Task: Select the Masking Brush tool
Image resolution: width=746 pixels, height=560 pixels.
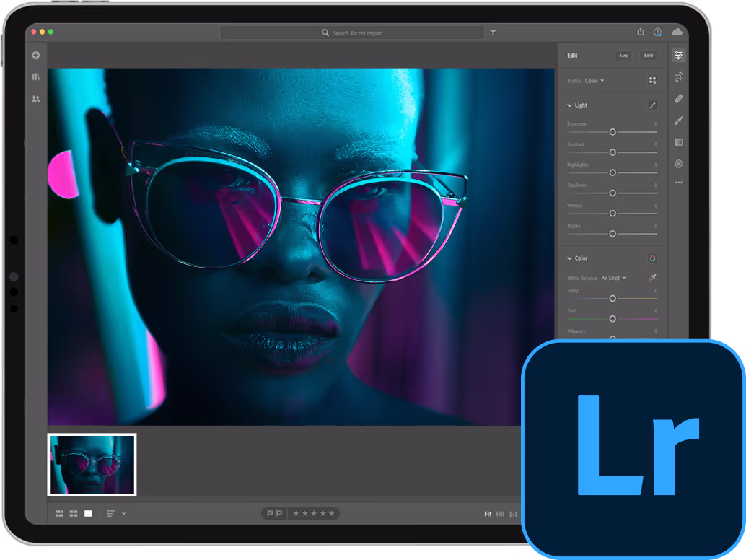Action: pyautogui.click(x=678, y=121)
